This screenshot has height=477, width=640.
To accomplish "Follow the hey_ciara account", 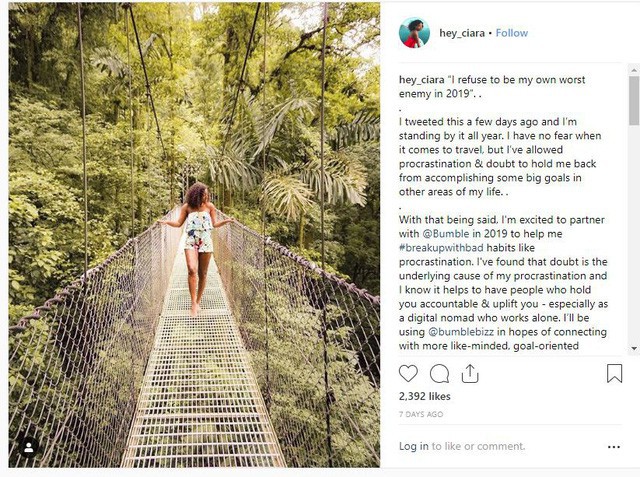I will tap(511, 33).
